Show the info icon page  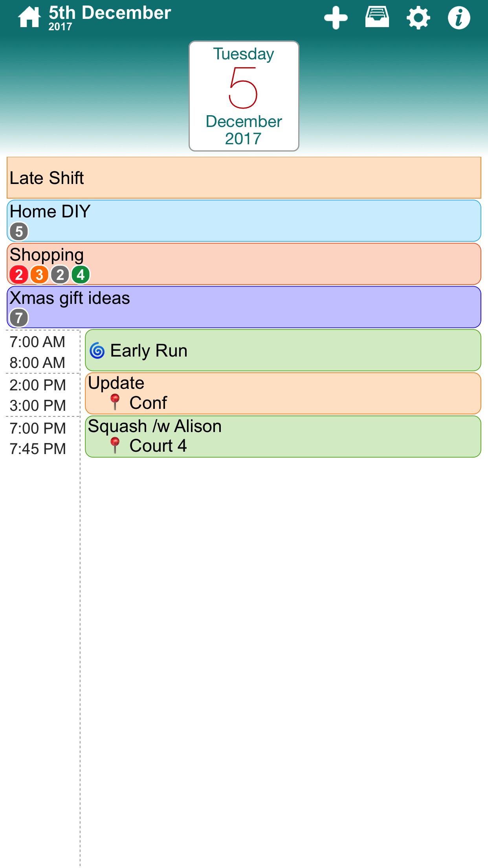tap(459, 18)
